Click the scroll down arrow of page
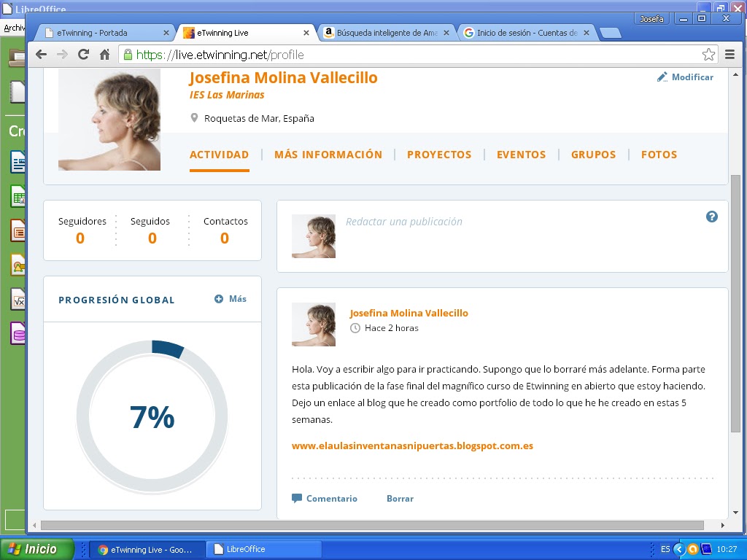Screen dimensions: 747x560 735,513
